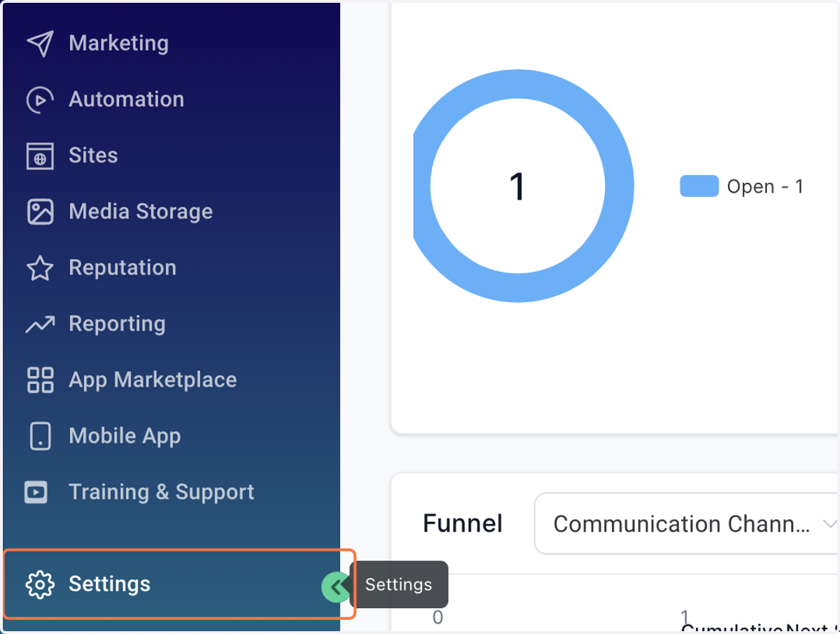Click the Reputation star icon

coord(40,268)
